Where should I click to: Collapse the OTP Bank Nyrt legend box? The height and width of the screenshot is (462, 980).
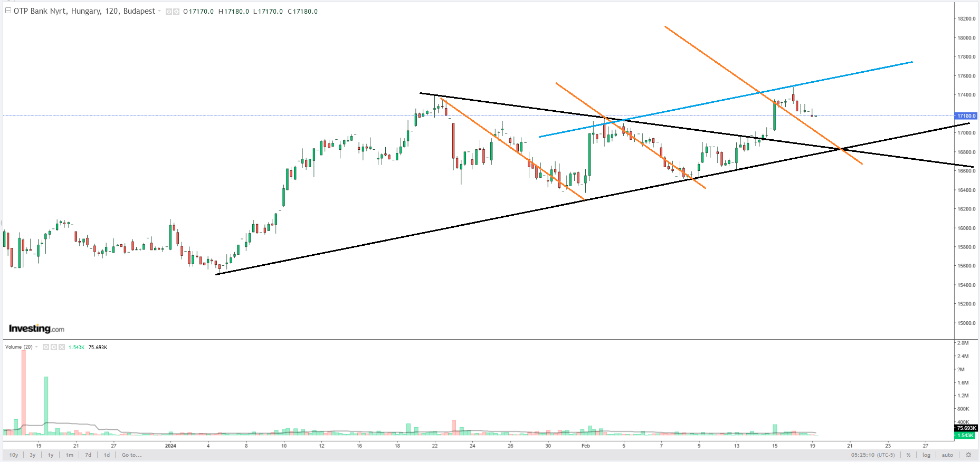(8, 11)
